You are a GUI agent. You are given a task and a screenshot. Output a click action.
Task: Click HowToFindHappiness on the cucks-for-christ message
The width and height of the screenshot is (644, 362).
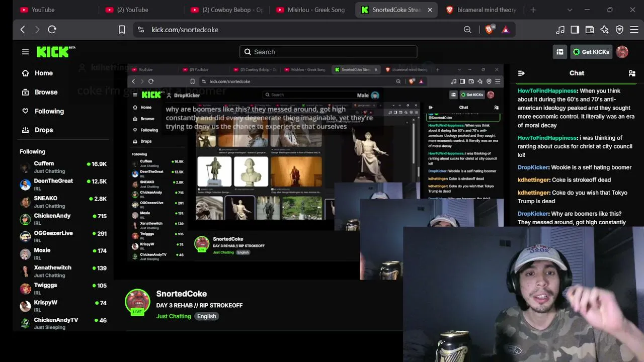[547, 138]
